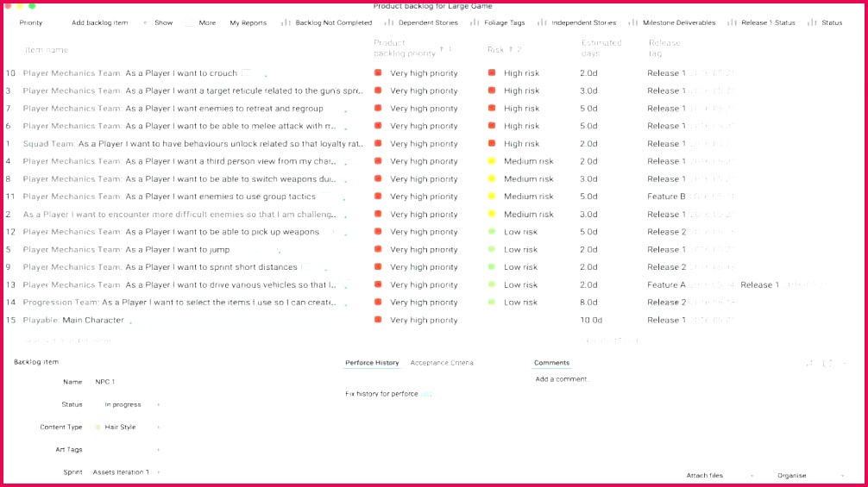
Task: Click the green macOS maximize window button
Action: click(x=32, y=5)
